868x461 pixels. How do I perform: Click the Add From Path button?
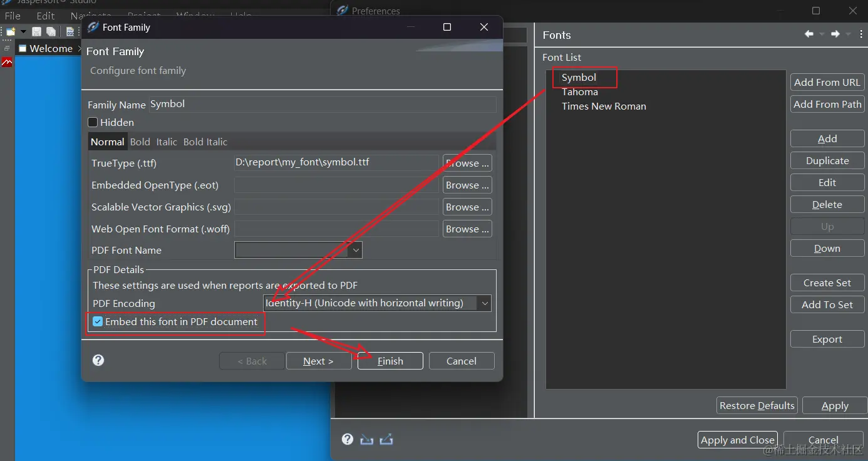point(827,104)
